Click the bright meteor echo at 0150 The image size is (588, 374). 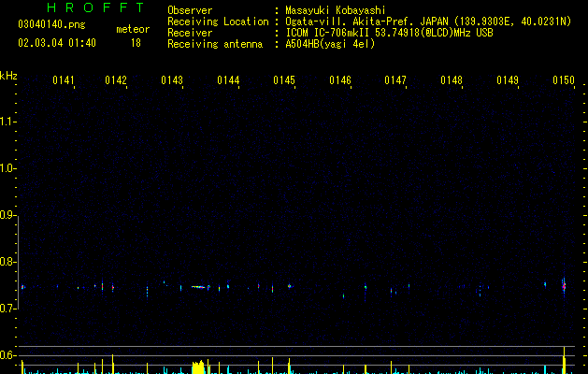564,286
